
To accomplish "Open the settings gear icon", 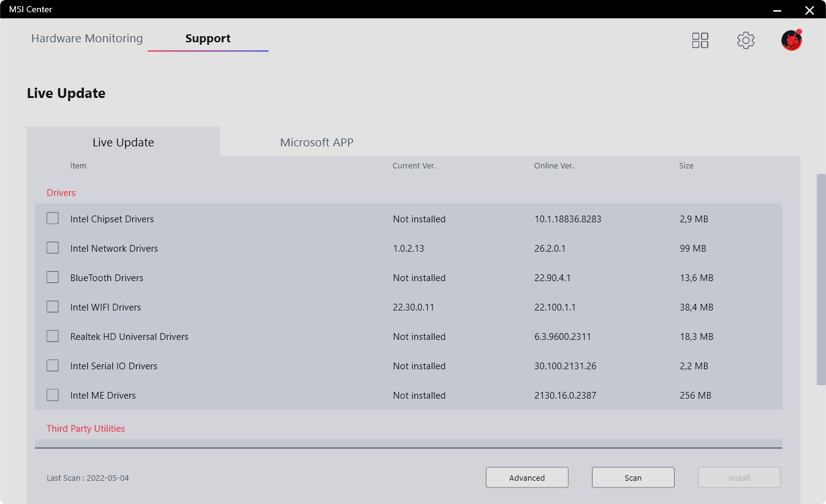I will [746, 40].
